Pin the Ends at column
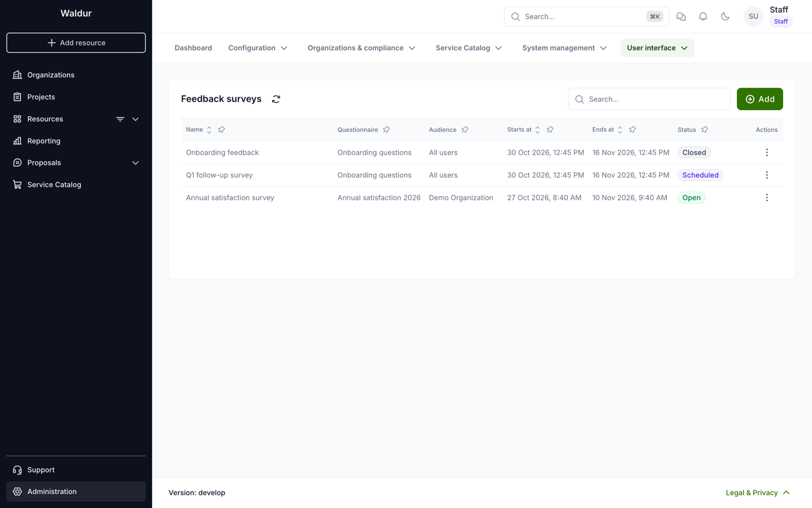Screen dimensions: 812x508 click(x=633, y=130)
